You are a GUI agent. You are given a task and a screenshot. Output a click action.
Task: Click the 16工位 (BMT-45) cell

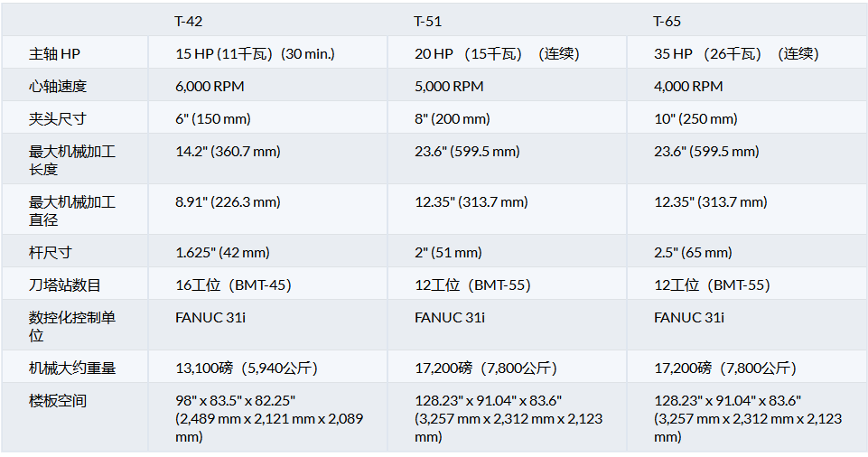coord(233,285)
